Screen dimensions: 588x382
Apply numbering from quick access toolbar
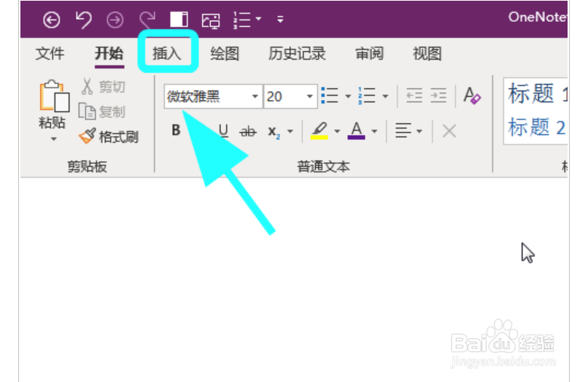pyautogui.click(x=242, y=20)
